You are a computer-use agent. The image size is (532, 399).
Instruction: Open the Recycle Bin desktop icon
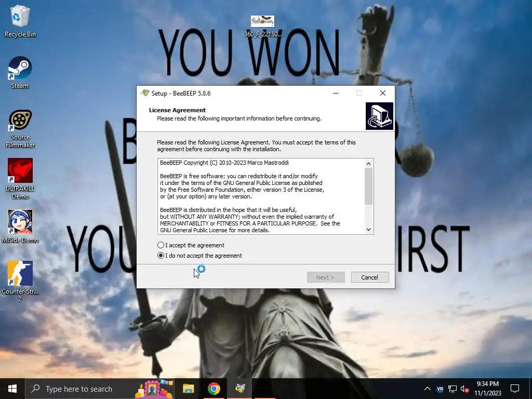[x=20, y=21]
